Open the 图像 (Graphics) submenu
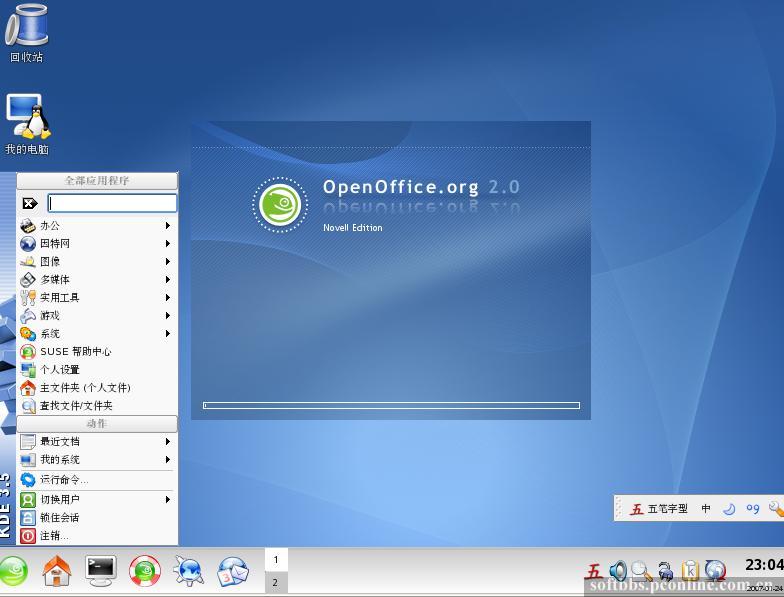Screen dimensions: 784x597 coord(97,262)
